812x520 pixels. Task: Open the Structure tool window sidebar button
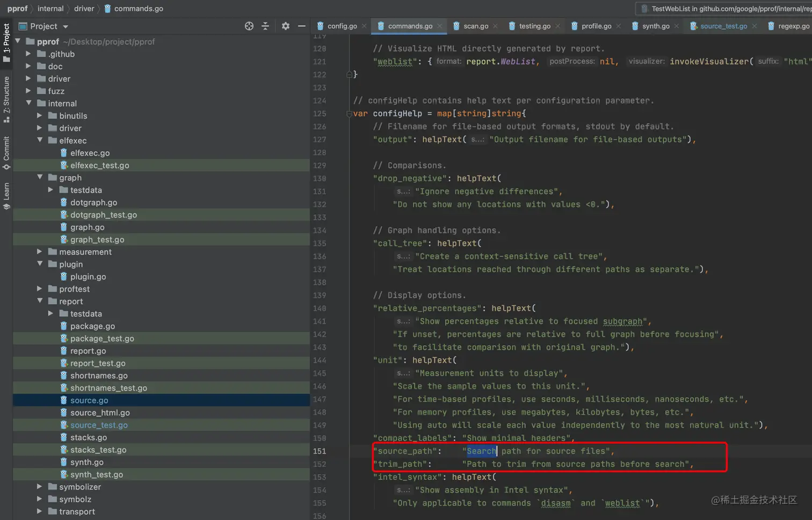[x=6, y=98]
